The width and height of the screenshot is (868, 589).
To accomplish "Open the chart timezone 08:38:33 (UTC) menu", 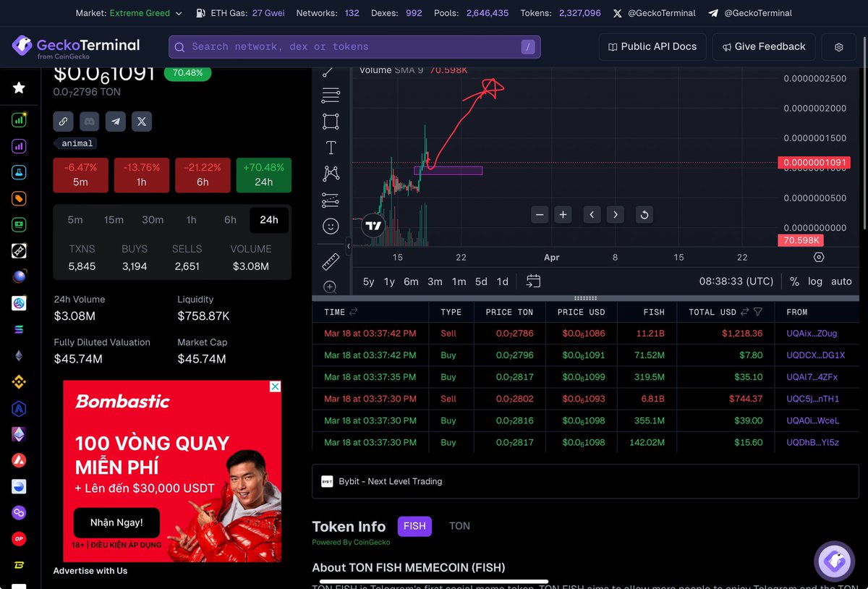I will 736,281.
